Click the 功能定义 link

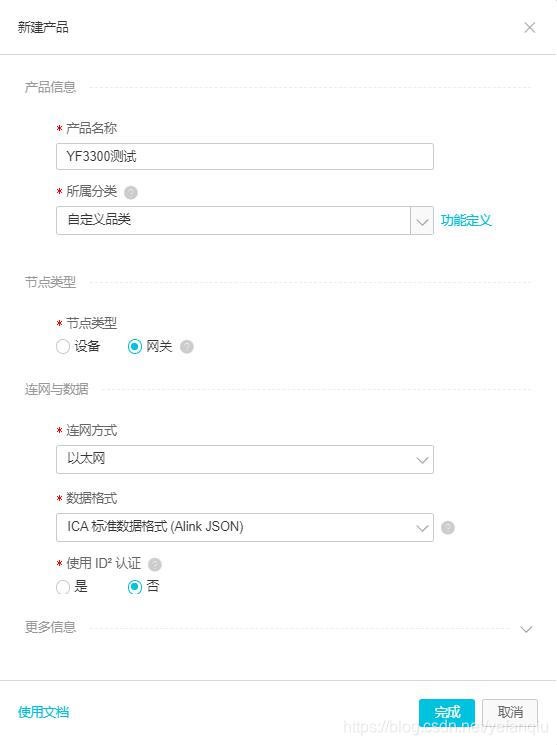pyautogui.click(x=466, y=220)
